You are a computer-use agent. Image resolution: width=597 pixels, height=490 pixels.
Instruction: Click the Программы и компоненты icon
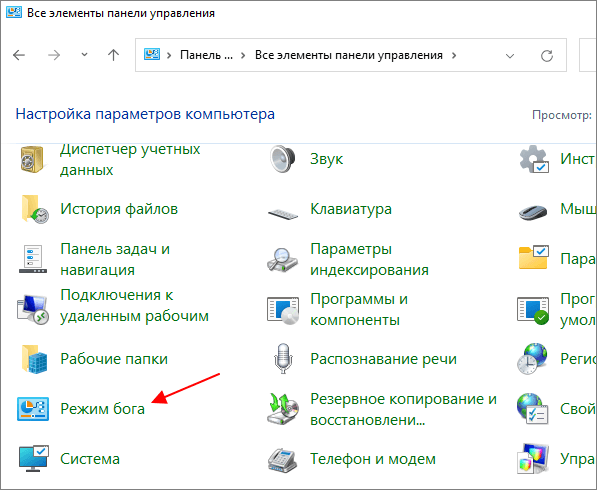click(283, 311)
